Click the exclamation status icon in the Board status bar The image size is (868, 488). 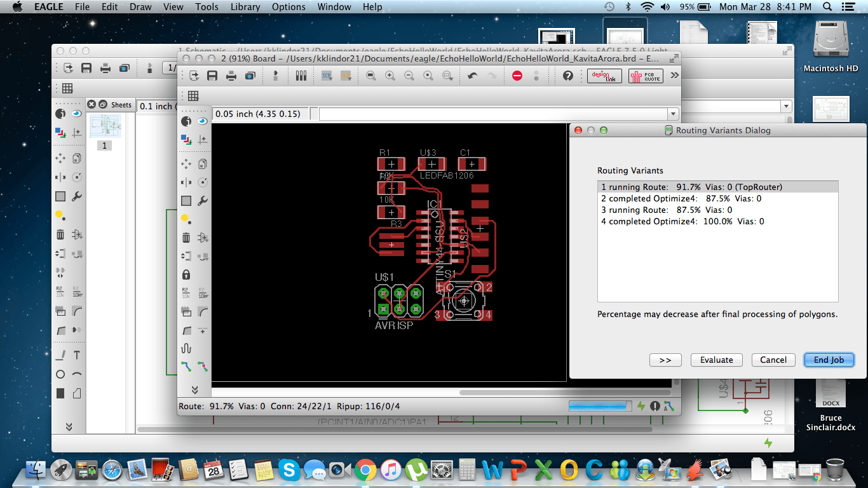tap(656, 406)
